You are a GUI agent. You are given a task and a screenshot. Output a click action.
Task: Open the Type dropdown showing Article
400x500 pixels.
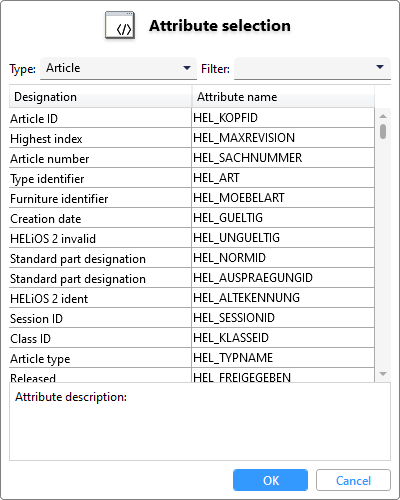click(x=118, y=68)
